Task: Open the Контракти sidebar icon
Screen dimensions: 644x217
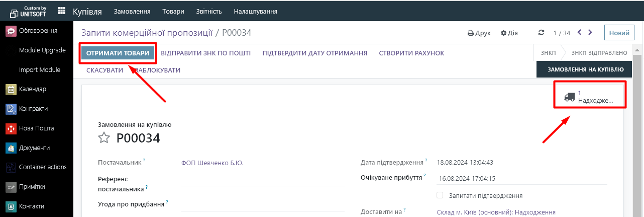Action: coord(11,109)
